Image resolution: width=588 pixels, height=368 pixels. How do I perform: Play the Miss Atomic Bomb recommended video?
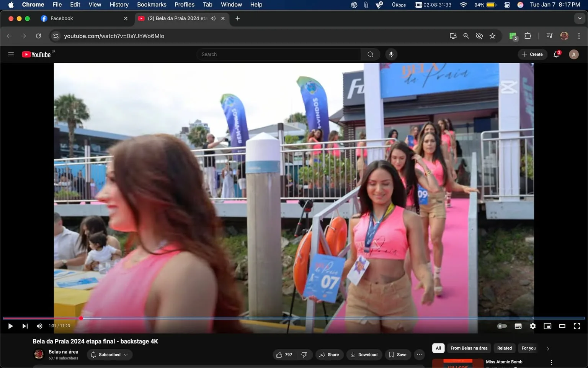click(x=504, y=361)
